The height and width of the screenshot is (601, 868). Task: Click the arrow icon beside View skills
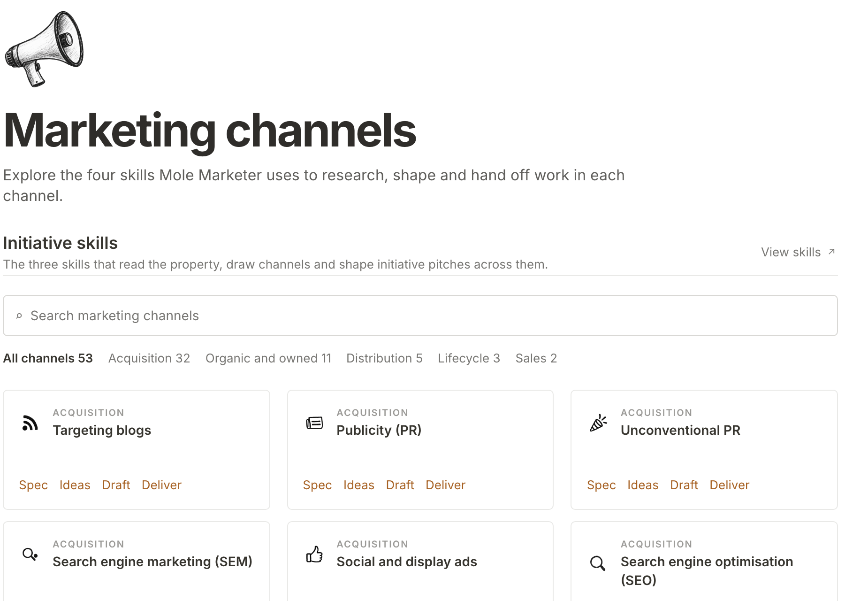tap(831, 252)
